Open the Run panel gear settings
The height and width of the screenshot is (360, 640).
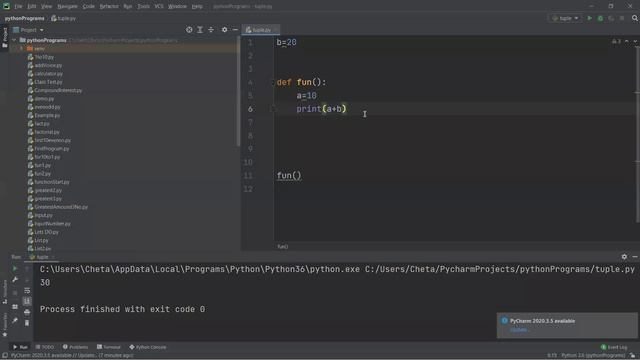pos(624,257)
